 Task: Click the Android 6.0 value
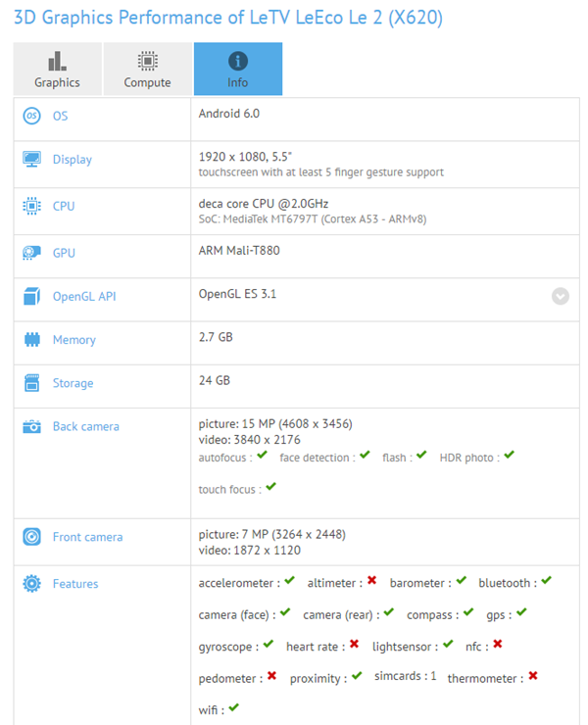229,114
